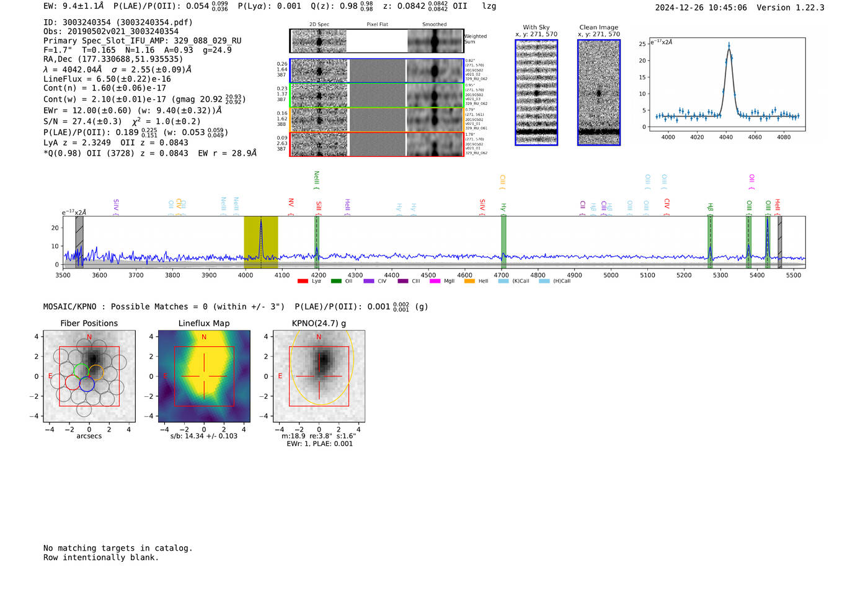Click the 'lzg' header tag

point(489,6)
